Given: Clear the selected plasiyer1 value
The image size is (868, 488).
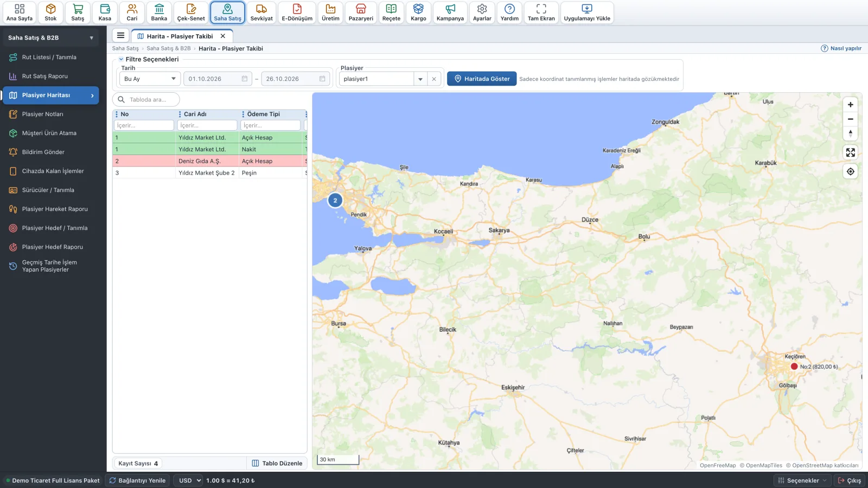Looking at the screenshot, I should 434,79.
